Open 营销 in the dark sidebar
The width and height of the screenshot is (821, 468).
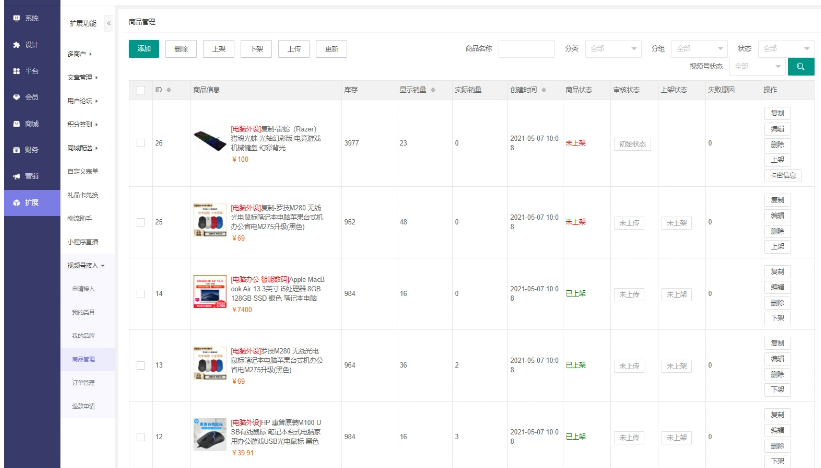click(32, 176)
